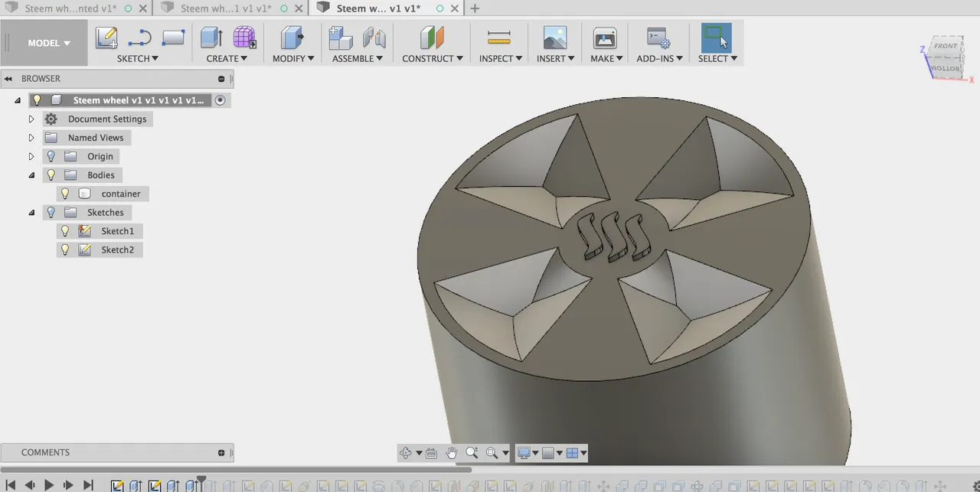
Task: Open the ASSEMBLE dropdown menu
Action: (x=357, y=59)
